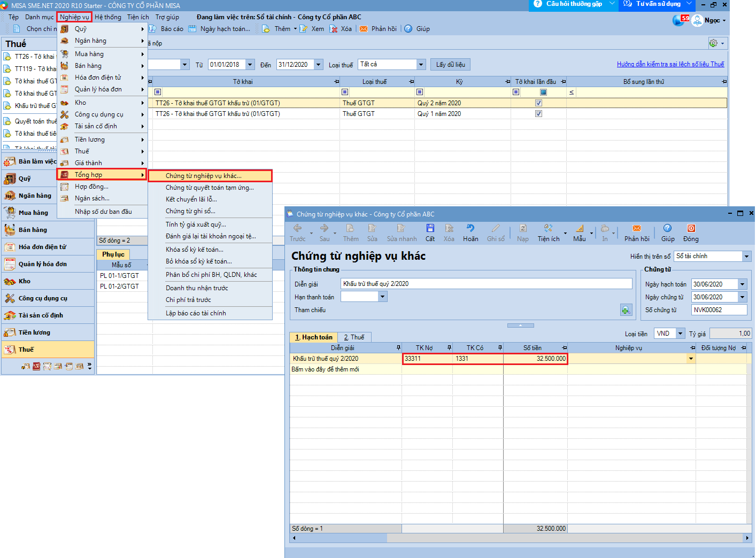Open the Đến date dropdown 31/12/2020
This screenshot has width=756, height=558.
(319, 65)
